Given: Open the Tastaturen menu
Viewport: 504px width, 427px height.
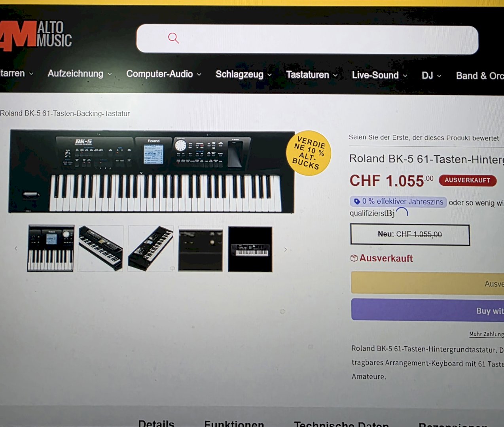Looking at the screenshot, I should (312, 75).
